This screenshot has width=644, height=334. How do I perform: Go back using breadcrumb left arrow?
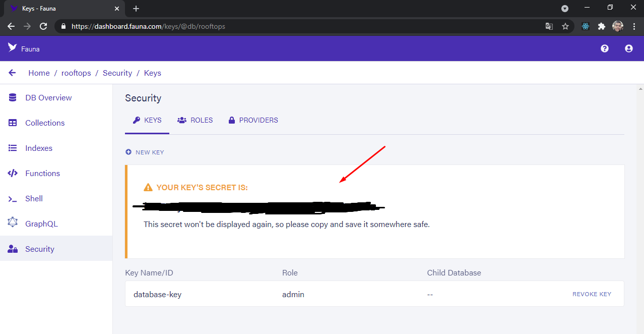12,73
